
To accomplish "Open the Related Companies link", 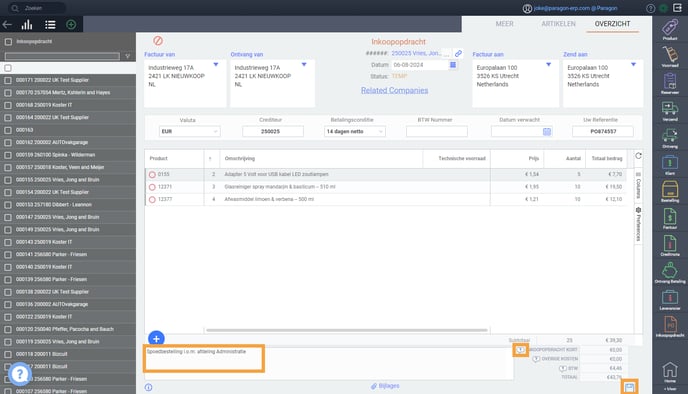I will tap(394, 90).
